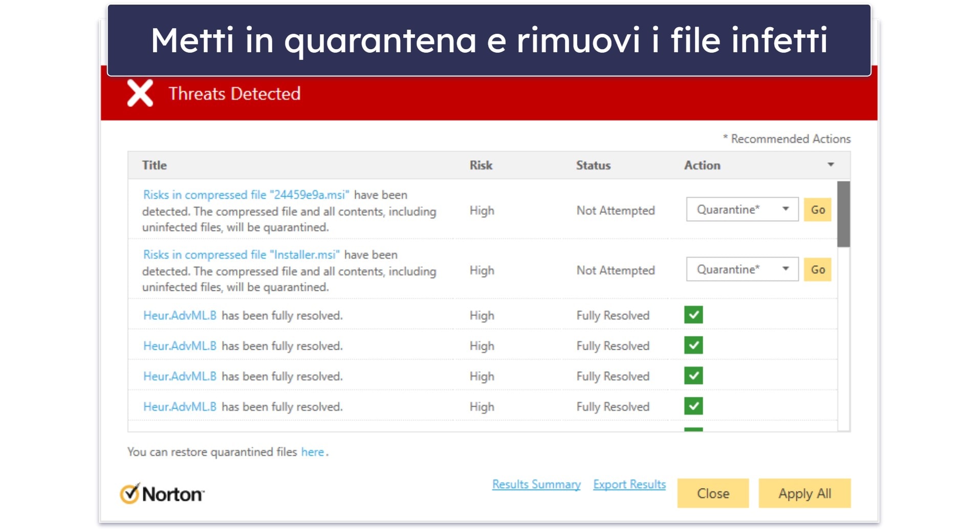The height and width of the screenshot is (529, 980).
Task: Open 'Risks in compressed file Installer.msi' link
Action: (241, 255)
